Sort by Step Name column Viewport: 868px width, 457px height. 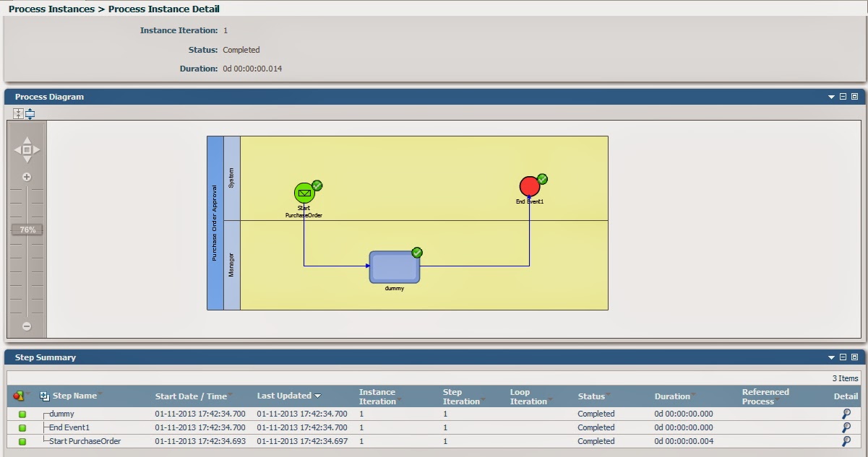point(74,396)
